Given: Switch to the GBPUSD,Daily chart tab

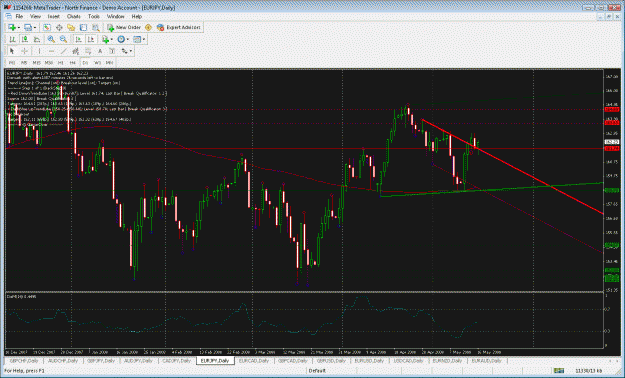Looking at the screenshot, I should (331, 360).
